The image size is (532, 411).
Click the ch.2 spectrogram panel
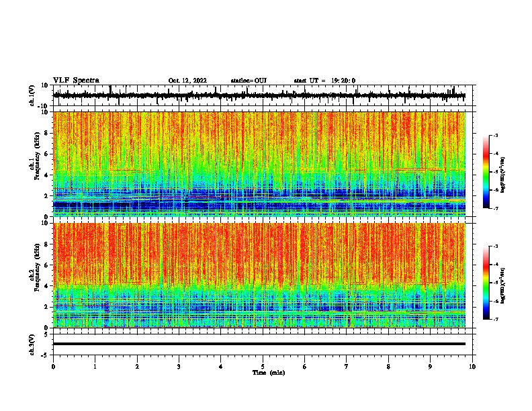[259, 275]
